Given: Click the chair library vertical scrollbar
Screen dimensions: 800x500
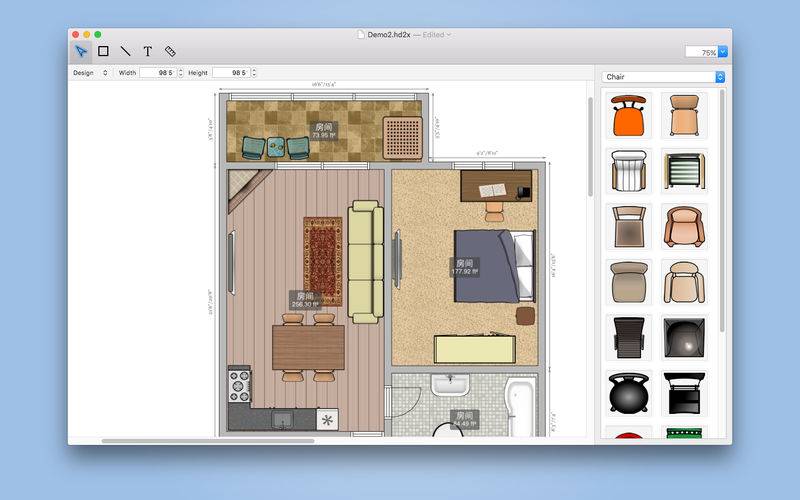Looking at the screenshot, I should pos(722,211).
